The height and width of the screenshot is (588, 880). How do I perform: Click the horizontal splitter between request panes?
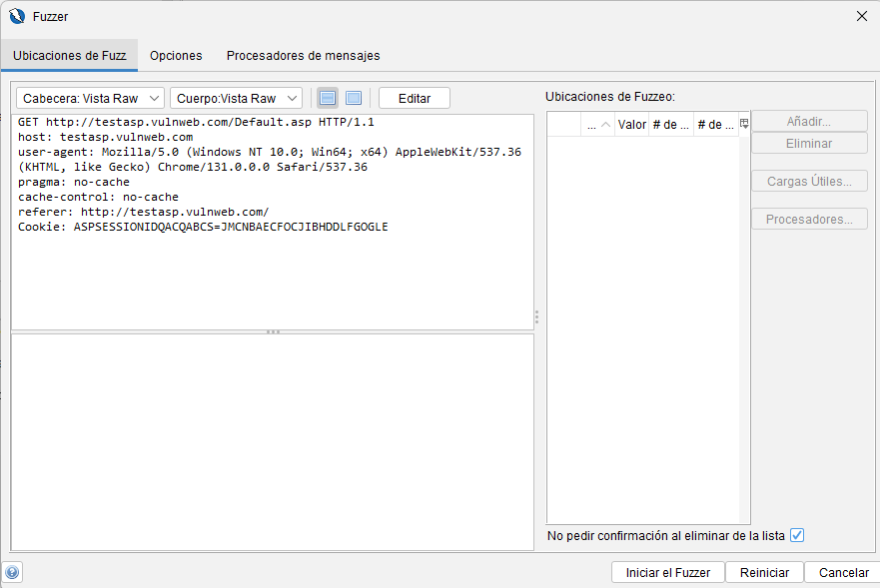pyautogui.click(x=273, y=331)
